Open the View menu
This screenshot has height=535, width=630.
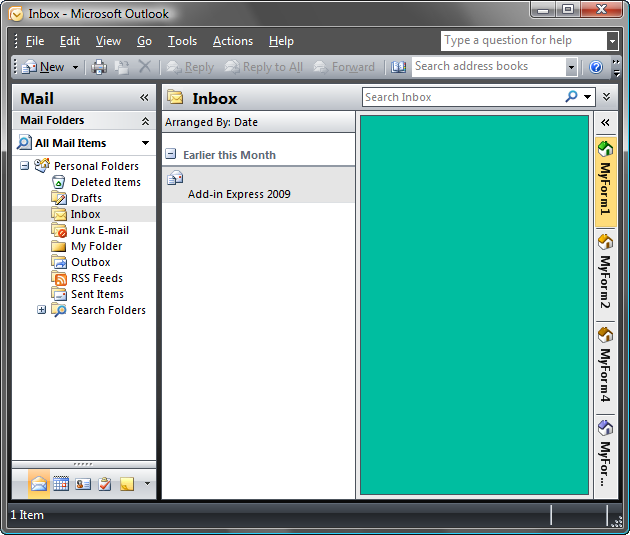point(108,41)
